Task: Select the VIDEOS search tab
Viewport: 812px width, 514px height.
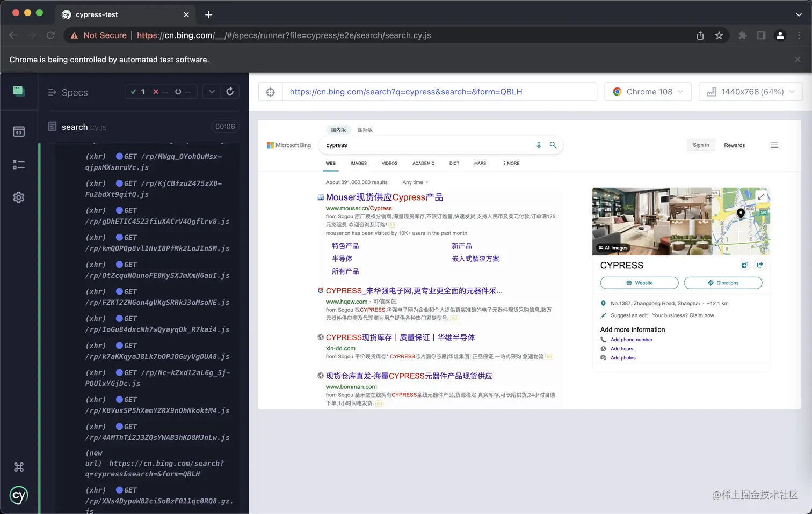Action: click(x=389, y=163)
